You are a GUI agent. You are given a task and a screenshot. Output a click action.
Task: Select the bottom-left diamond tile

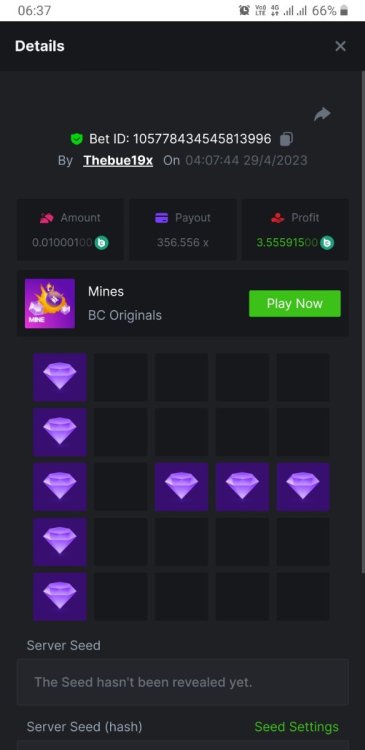(x=60, y=596)
